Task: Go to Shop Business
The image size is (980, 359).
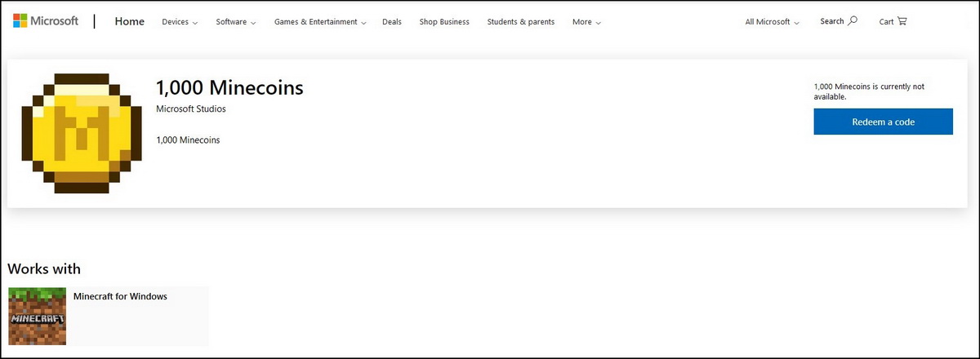Action: pos(444,22)
